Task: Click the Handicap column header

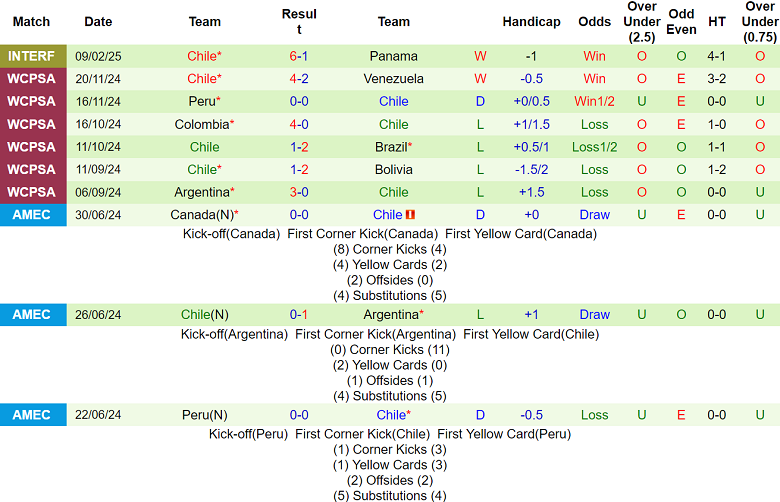Action: (531, 22)
